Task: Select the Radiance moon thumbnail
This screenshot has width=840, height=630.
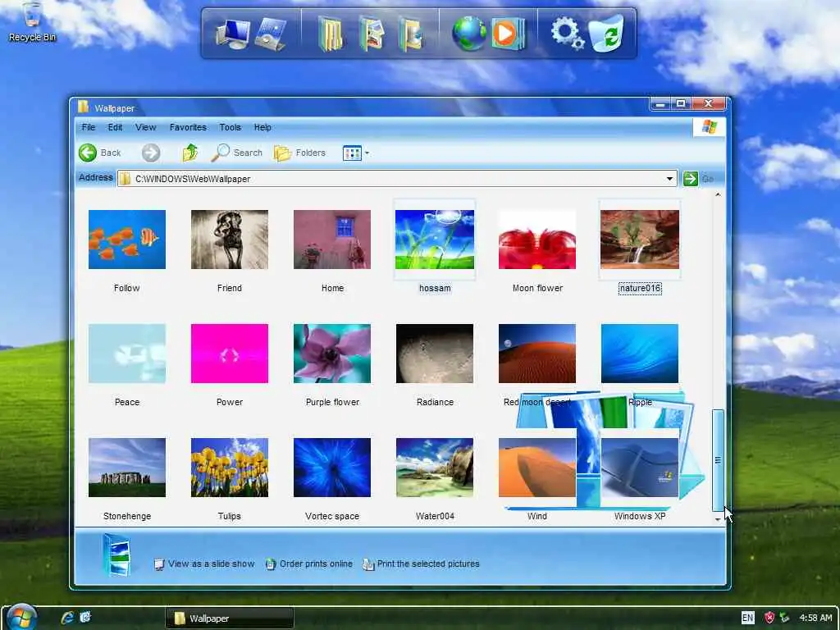Action: click(x=435, y=354)
